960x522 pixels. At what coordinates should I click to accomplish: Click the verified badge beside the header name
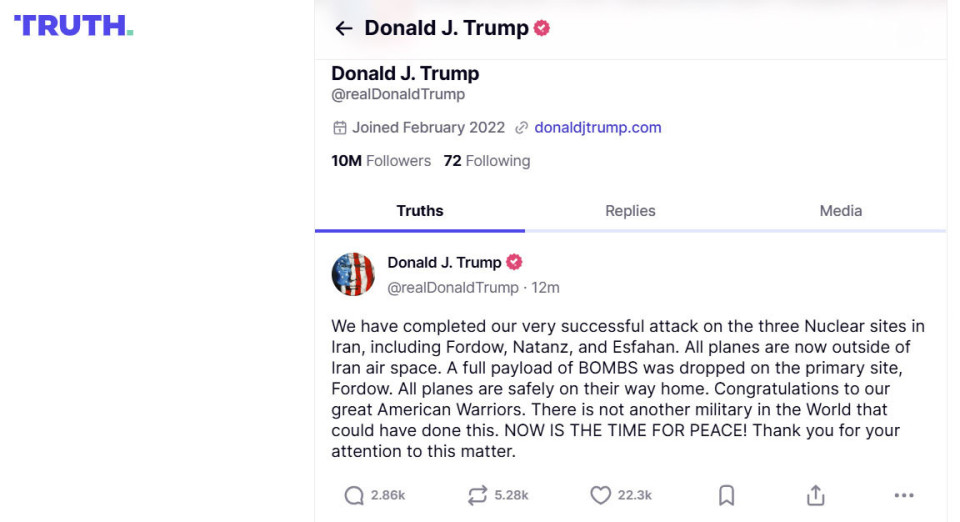(542, 29)
